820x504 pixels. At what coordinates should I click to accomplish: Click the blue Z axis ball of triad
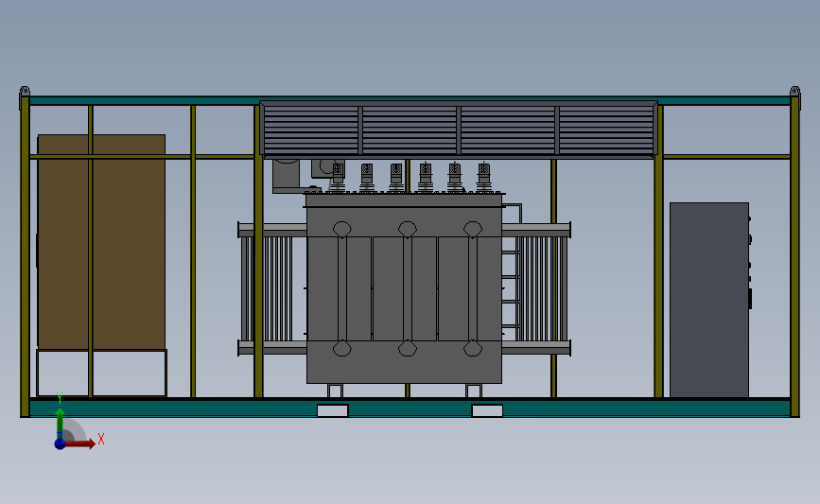(60, 443)
